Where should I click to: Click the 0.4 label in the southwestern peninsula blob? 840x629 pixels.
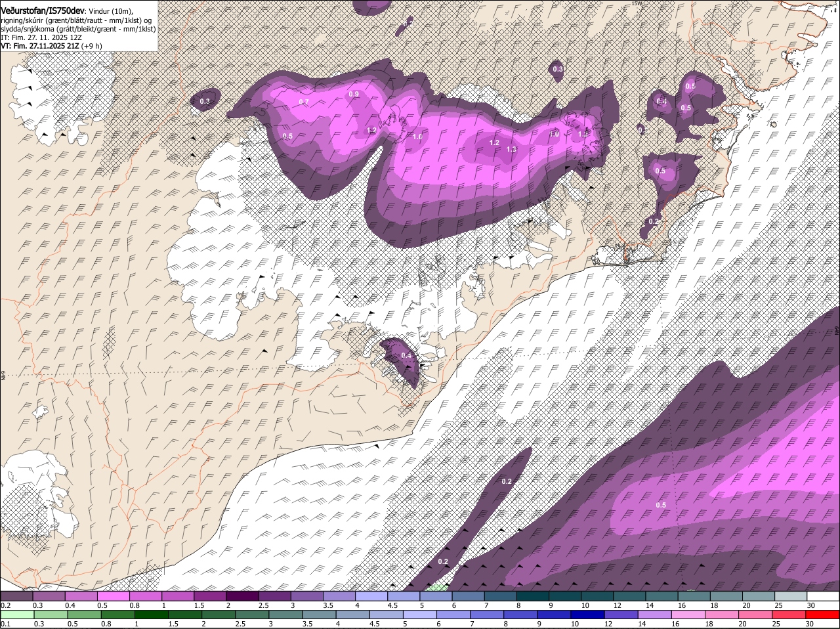406,356
